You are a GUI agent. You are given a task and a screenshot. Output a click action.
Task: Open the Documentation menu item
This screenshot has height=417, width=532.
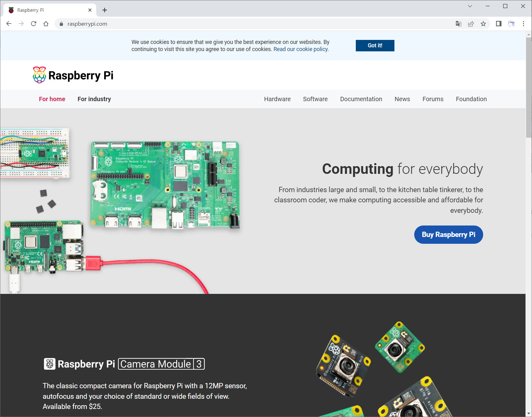coord(361,99)
